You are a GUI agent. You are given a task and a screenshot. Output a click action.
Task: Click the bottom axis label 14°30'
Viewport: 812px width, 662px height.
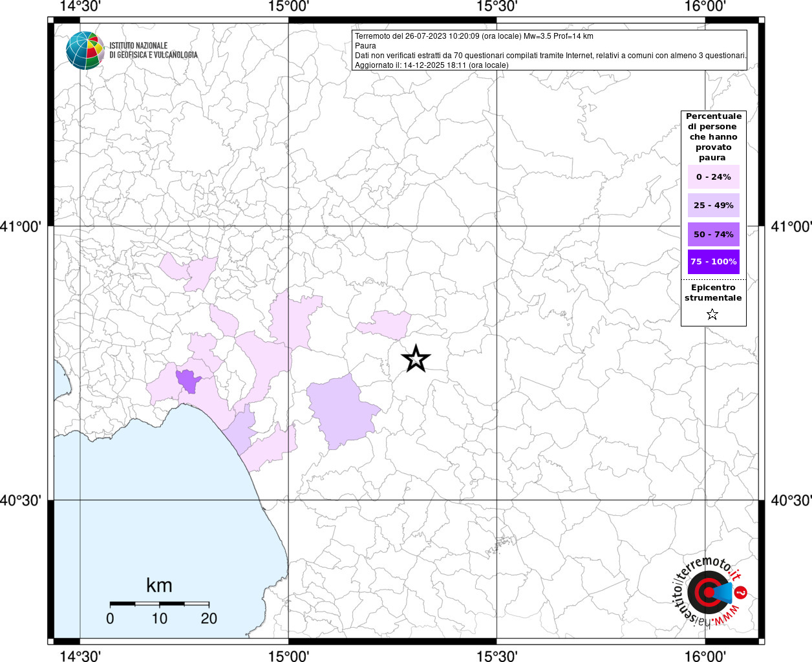point(80,656)
